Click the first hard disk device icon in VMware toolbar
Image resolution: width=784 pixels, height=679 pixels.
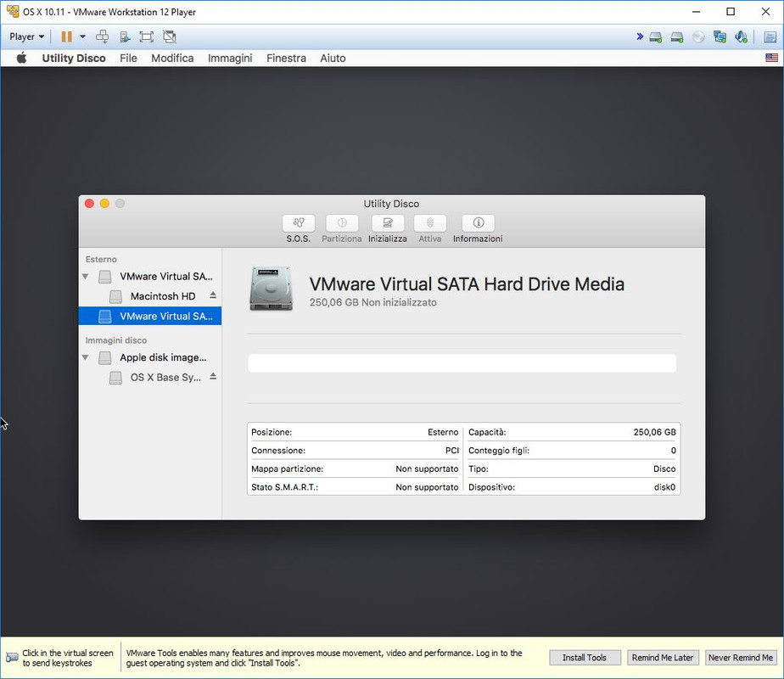656,37
